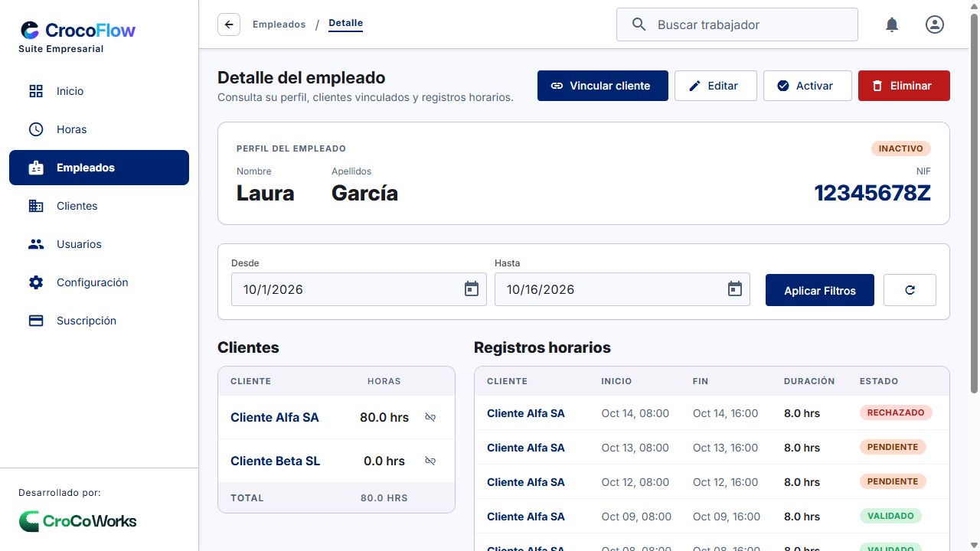Click Cliente Alfa SA in Oct 14 record

pos(526,413)
